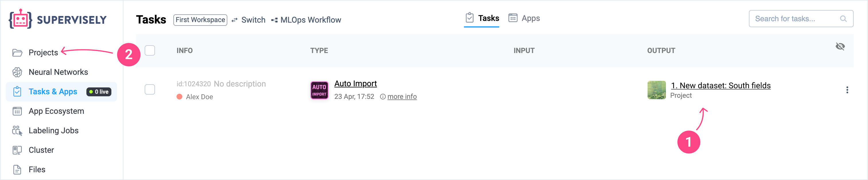The image size is (868, 180).
Task: Click the South fields project thumbnail
Action: (x=656, y=90)
